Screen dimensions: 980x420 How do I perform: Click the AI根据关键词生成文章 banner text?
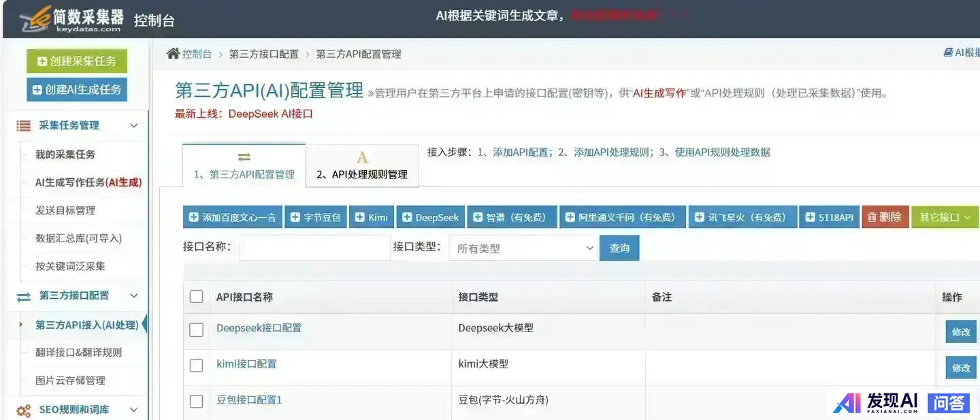click(500, 15)
